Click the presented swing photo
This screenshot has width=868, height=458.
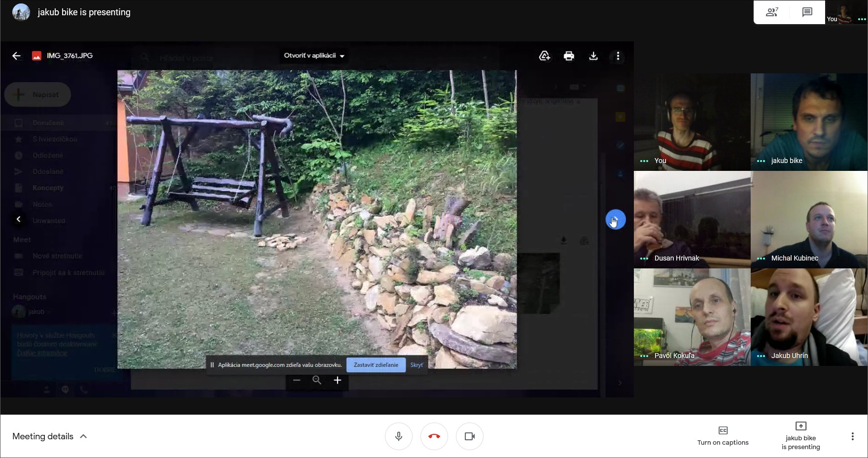point(317,219)
